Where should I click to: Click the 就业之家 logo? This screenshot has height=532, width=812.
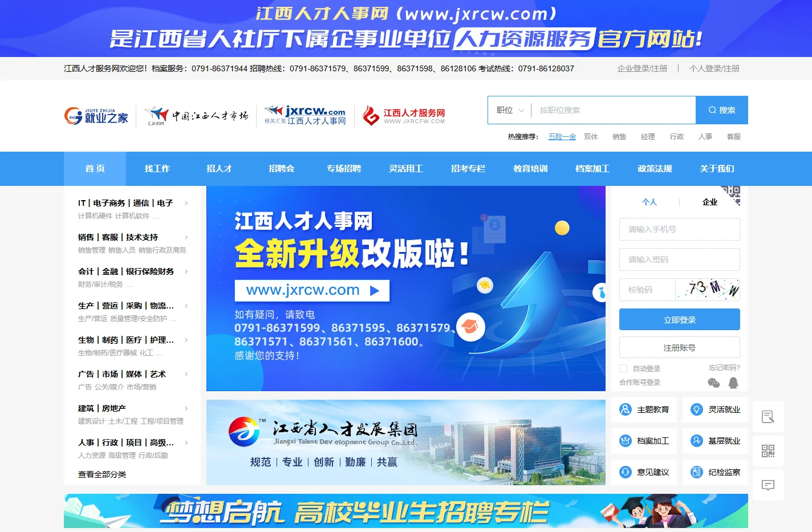point(96,116)
